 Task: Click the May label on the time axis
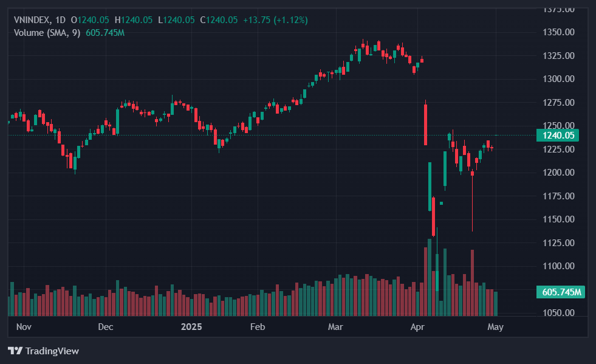pos(495,327)
